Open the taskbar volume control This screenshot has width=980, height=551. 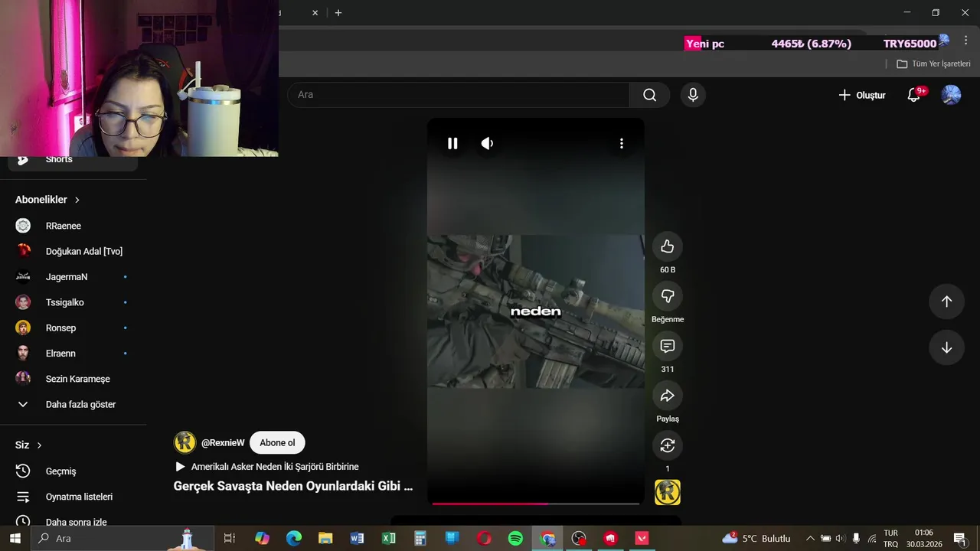coord(840,538)
